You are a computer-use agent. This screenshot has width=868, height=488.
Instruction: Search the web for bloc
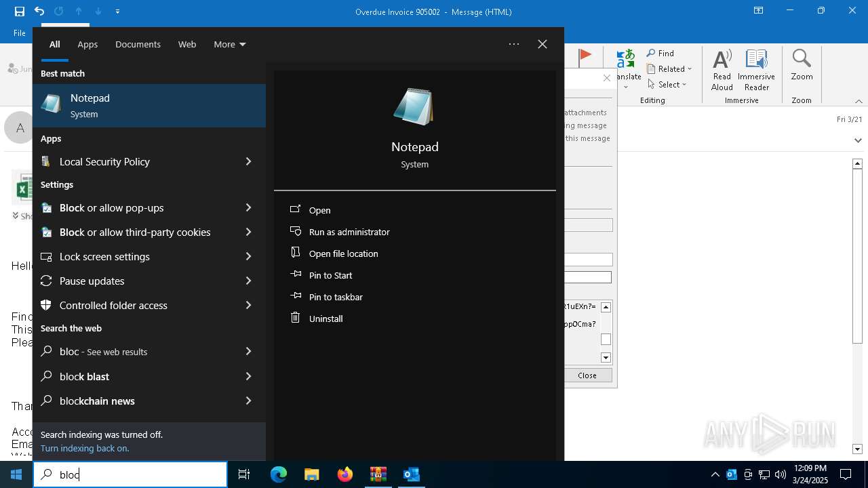coord(103,351)
